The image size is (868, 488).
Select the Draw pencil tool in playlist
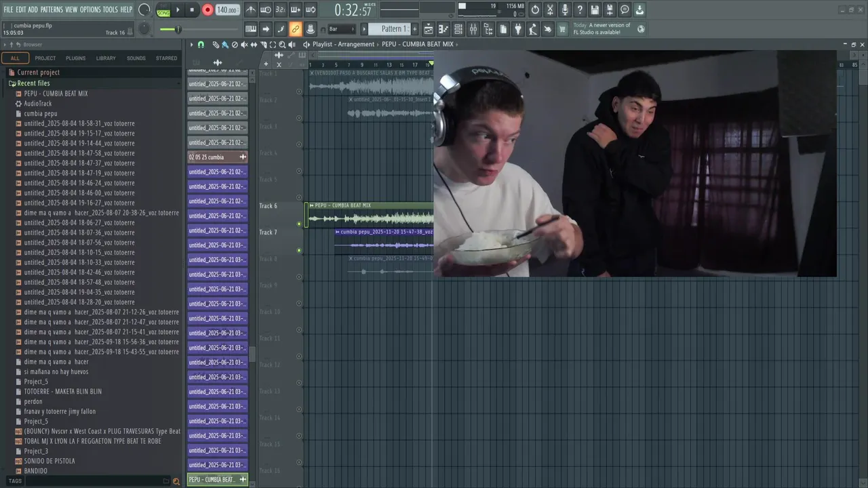tap(216, 44)
